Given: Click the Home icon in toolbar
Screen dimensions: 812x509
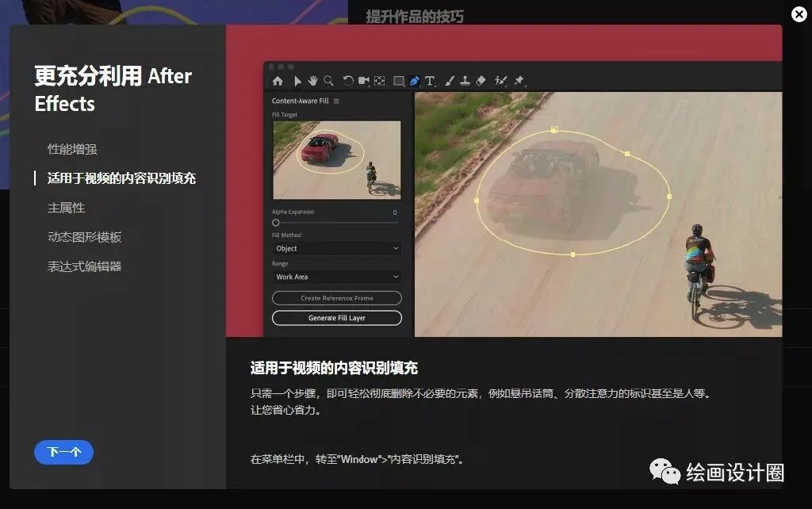Looking at the screenshot, I should [x=278, y=81].
